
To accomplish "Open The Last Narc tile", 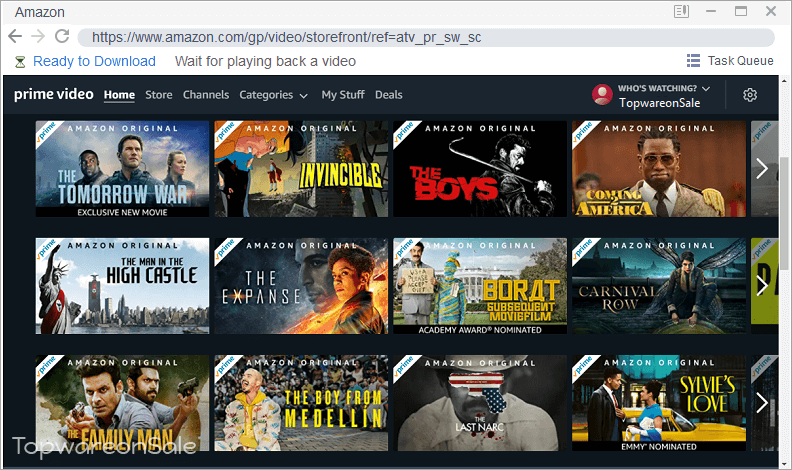I will pos(480,403).
